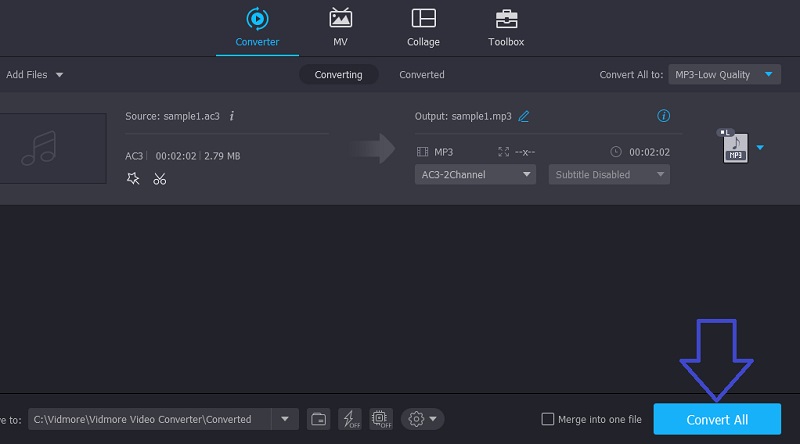800x444 pixels.
Task: Click the blue output info icon
Action: coord(663,116)
